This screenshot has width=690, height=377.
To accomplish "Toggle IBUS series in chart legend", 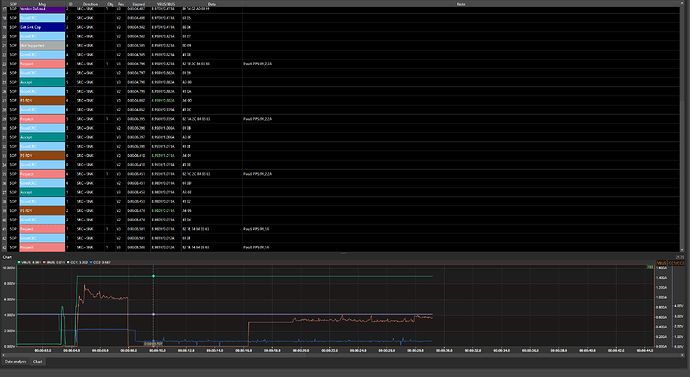I will click(54, 262).
